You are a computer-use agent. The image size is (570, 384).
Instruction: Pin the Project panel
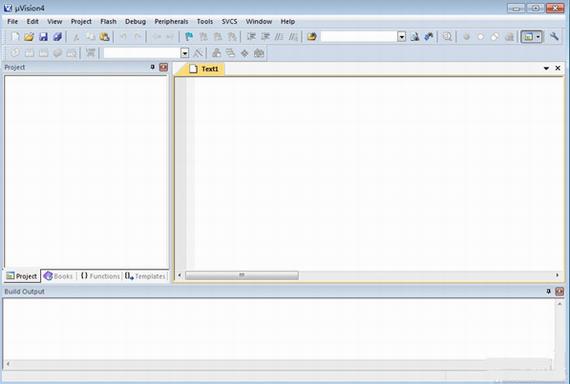tap(153, 67)
